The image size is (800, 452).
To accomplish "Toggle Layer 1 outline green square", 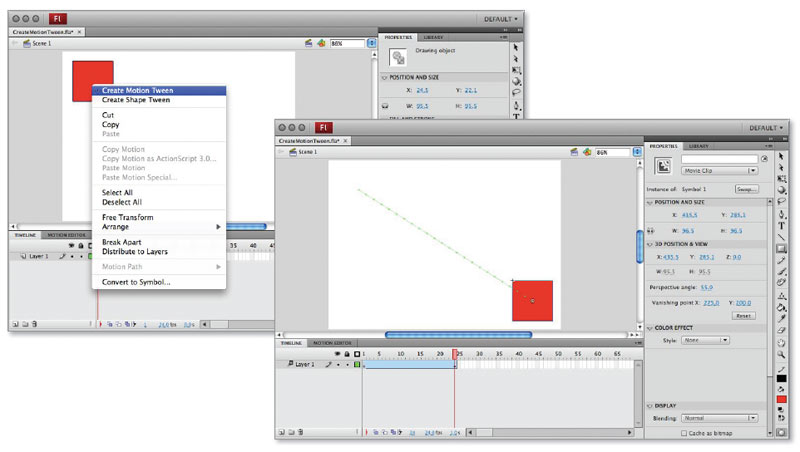I will (x=356, y=365).
